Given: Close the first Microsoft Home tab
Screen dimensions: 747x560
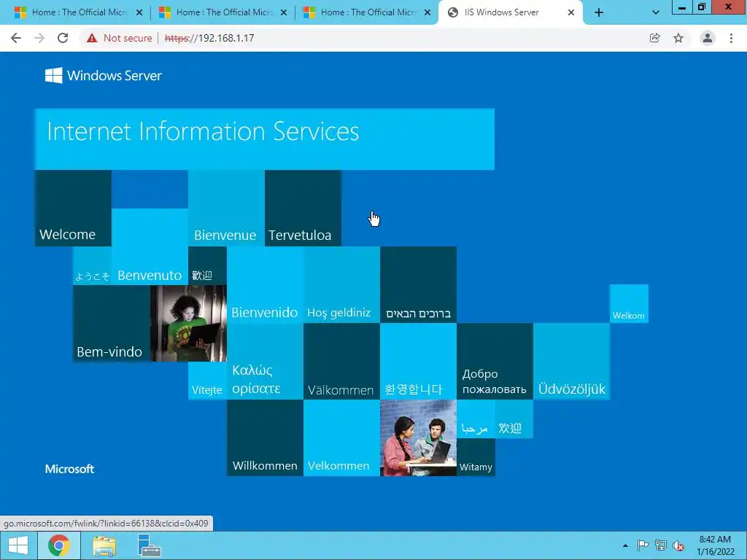Looking at the screenshot, I should point(139,13).
